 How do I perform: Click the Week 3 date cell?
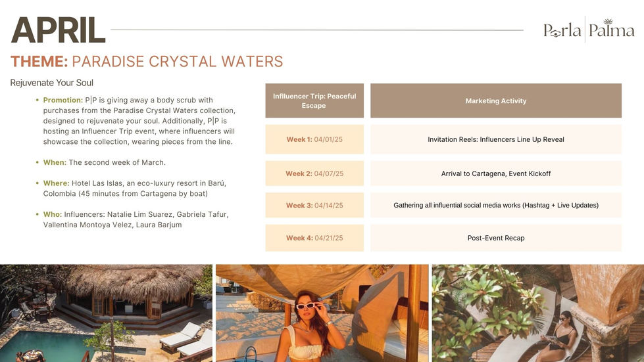pyautogui.click(x=314, y=205)
